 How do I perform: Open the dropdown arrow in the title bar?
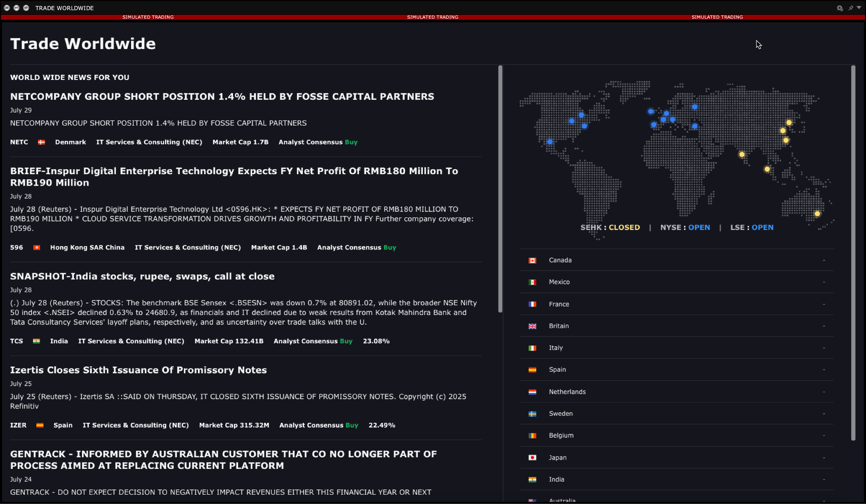coord(859,8)
